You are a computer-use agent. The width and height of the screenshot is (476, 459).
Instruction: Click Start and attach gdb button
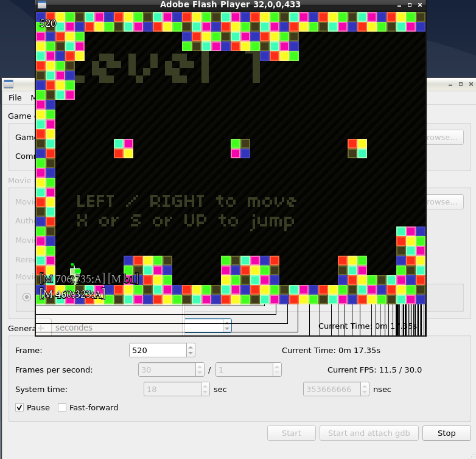pyautogui.click(x=369, y=433)
